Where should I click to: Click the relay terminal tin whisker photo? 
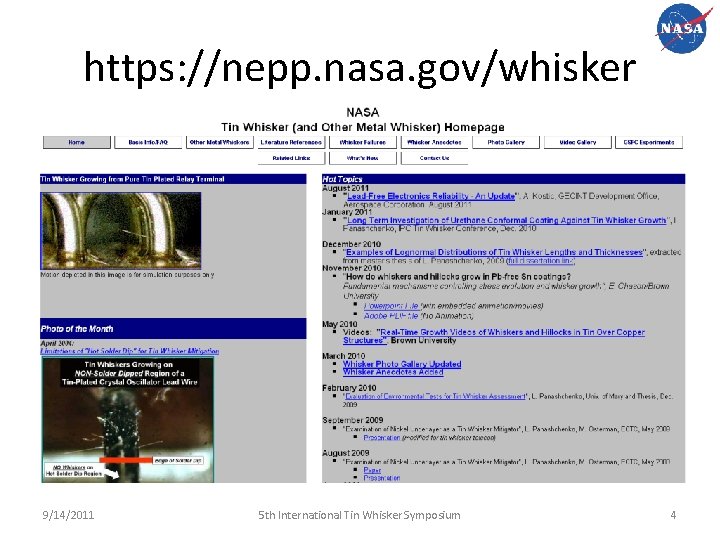[x=121, y=231]
